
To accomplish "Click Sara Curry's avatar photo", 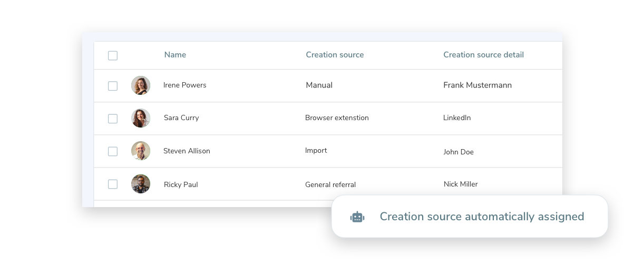I will [x=141, y=118].
